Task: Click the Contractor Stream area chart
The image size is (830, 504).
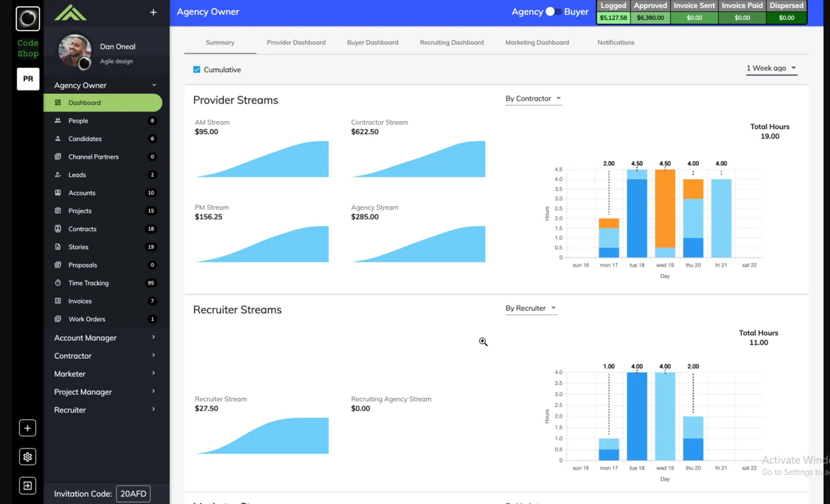Action: 419,159
